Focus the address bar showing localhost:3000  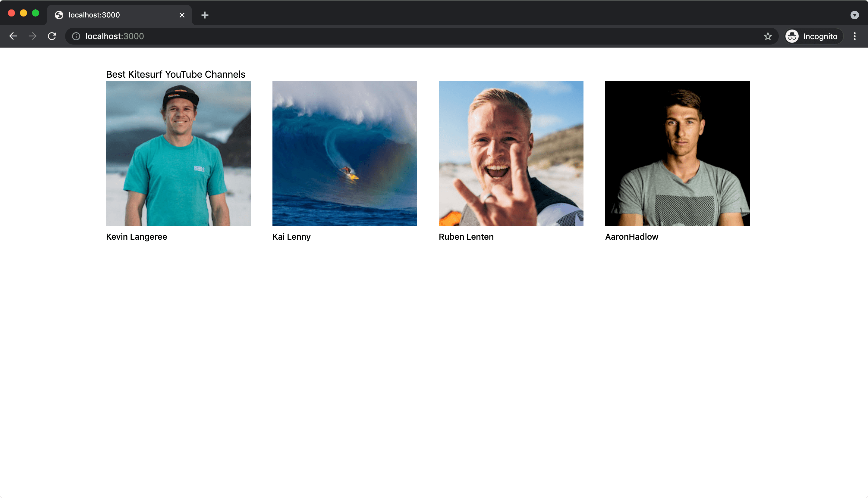(422, 36)
